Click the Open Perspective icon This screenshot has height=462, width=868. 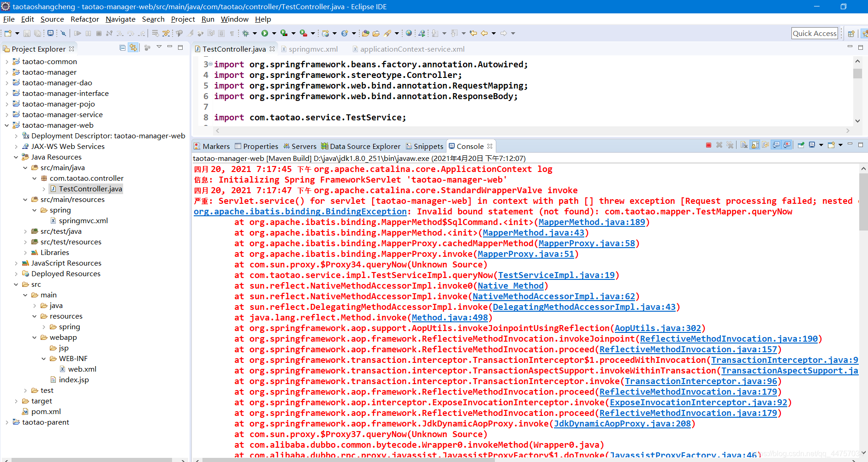click(x=851, y=33)
